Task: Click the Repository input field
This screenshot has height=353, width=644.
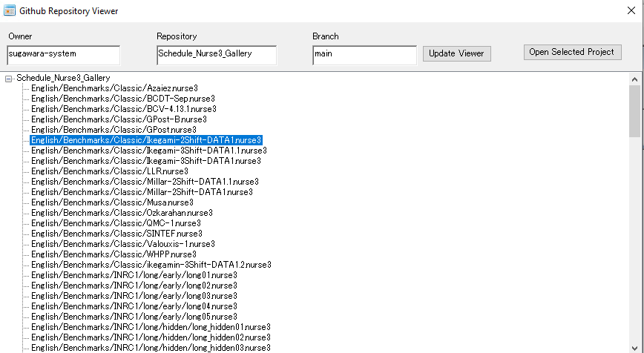Action: point(217,55)
